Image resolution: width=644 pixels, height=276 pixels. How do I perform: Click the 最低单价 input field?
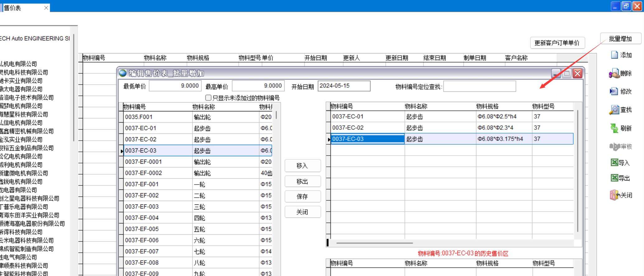[x=175, y=86]
